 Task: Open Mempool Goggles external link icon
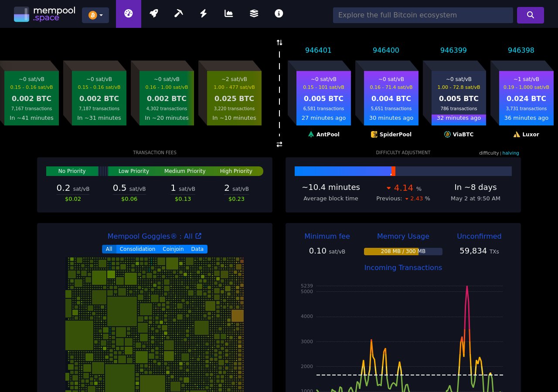[x=198, y=236]
